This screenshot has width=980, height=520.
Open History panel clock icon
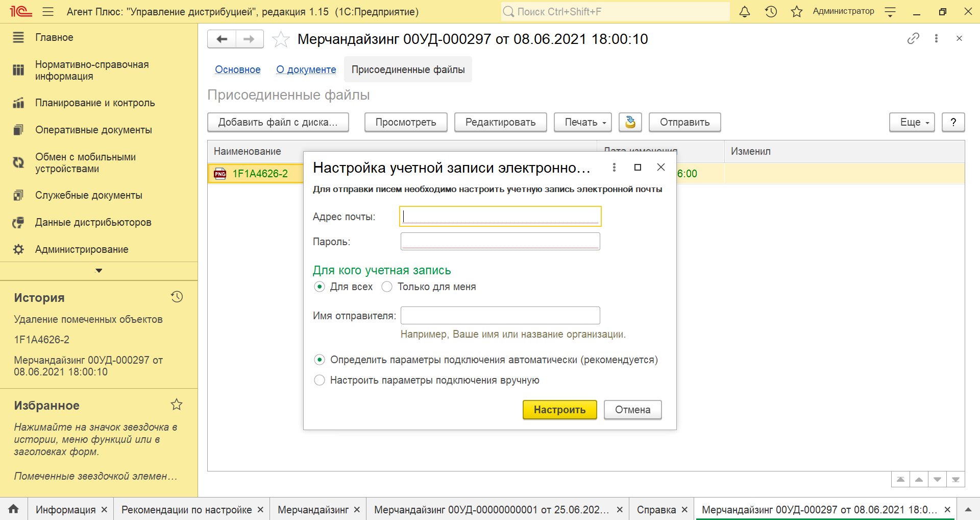(177, 297)
